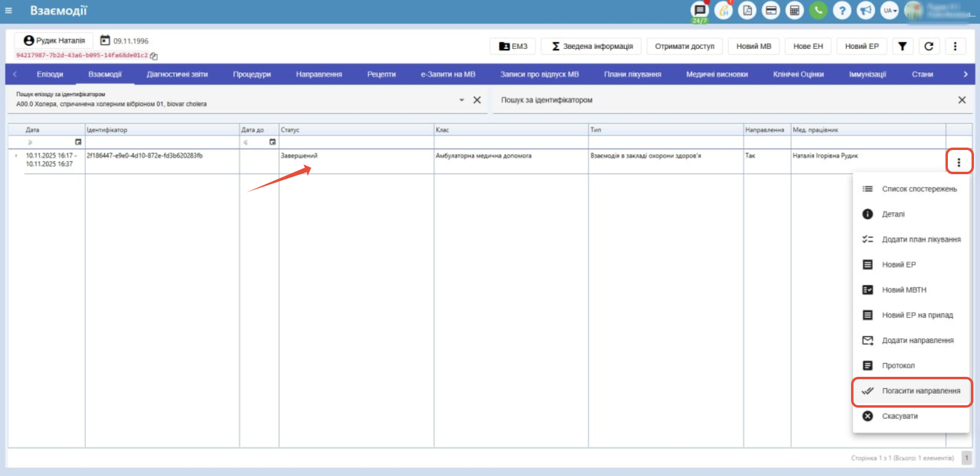Open the Дата до filter calendar picker
The height and width of the screenshot is (476, 980).
tap(272, 142)
